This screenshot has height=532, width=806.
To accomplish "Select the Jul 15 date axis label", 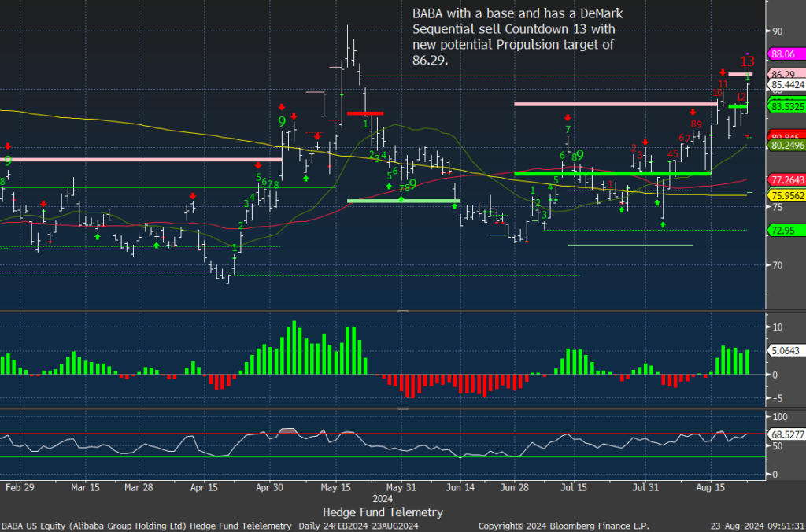I will coord(574,487).
